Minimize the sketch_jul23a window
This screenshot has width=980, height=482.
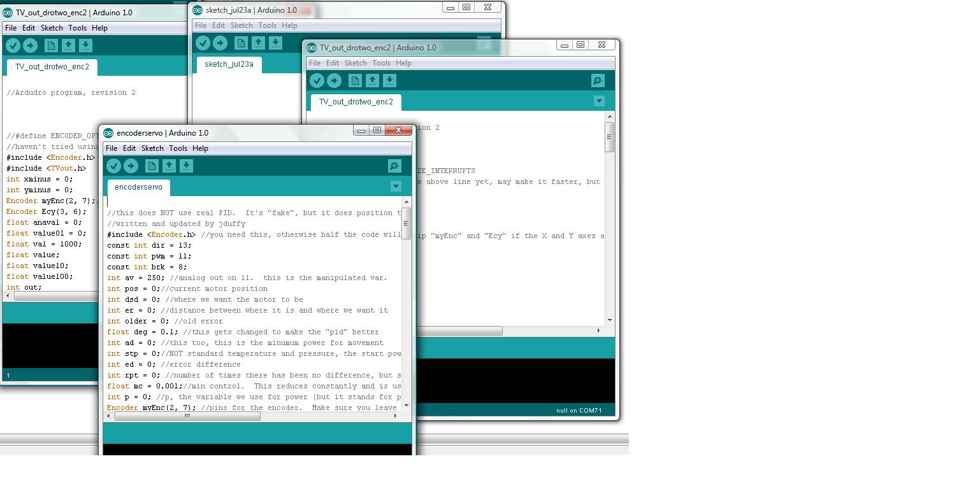(450, 8)
